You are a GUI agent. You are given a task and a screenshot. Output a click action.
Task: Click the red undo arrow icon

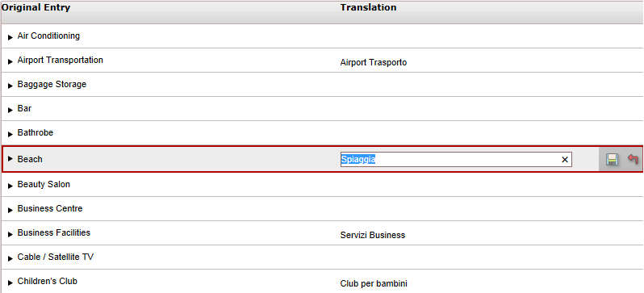tap(633, 159)
